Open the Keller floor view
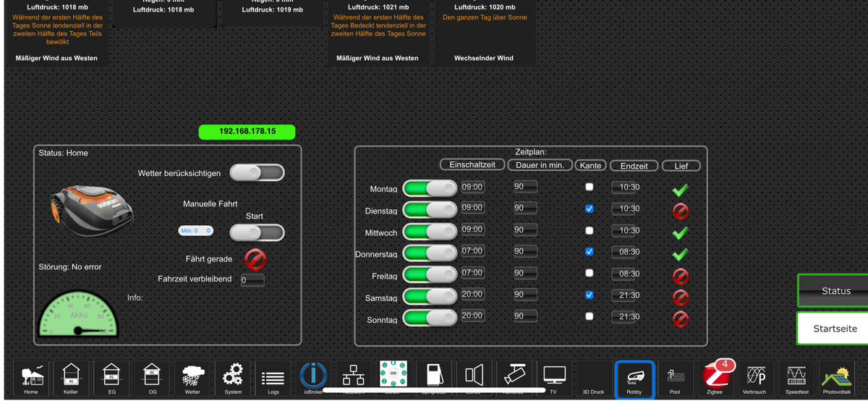 pos(71,379)
